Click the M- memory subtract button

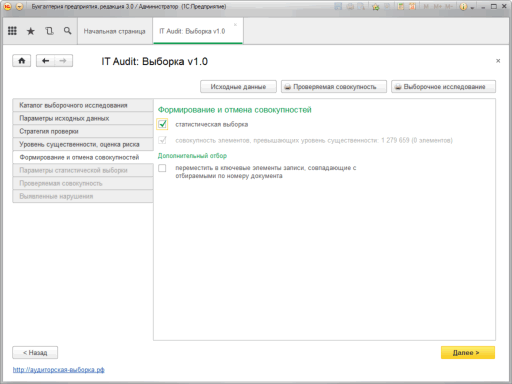click(449, 6)
